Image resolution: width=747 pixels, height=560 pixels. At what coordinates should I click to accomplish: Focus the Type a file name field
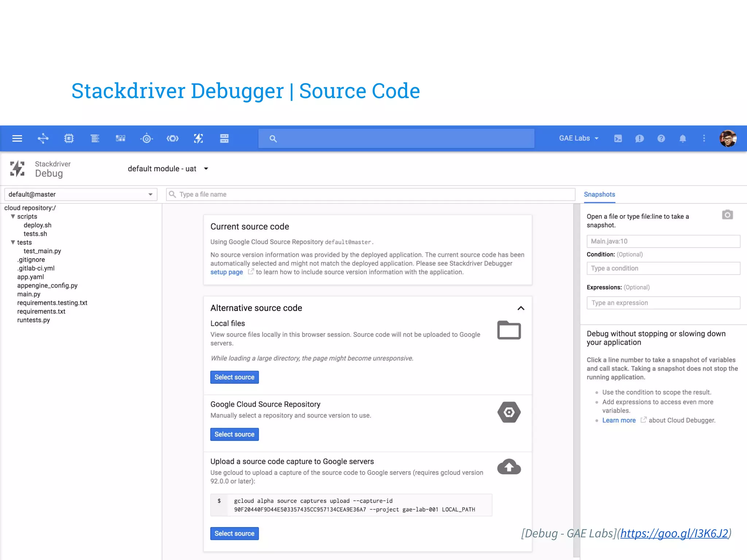pyautogui.click(x=371, y=194)
